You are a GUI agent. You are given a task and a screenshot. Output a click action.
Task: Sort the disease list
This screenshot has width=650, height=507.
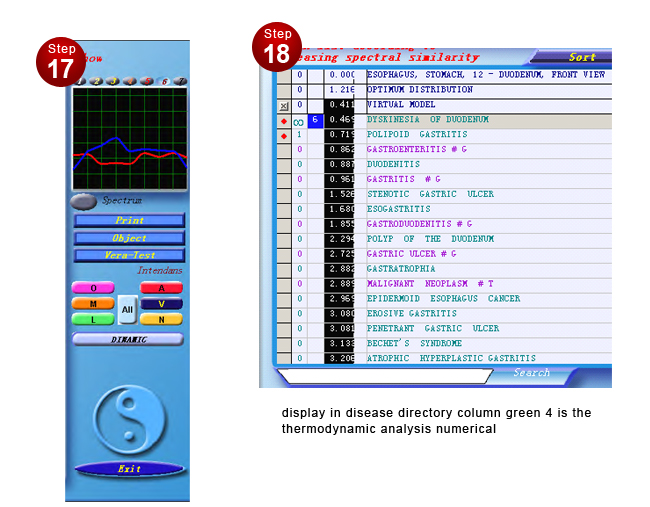click(x=581, y=57)
